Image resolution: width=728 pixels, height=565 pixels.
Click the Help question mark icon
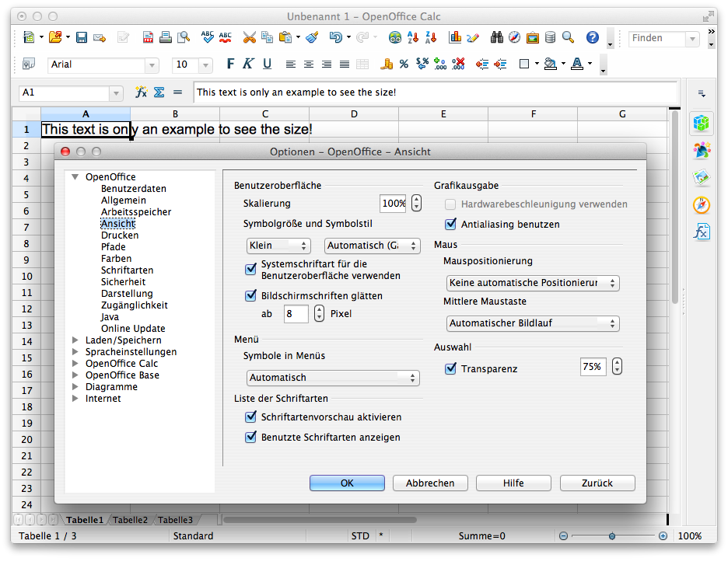click(593, 37)
